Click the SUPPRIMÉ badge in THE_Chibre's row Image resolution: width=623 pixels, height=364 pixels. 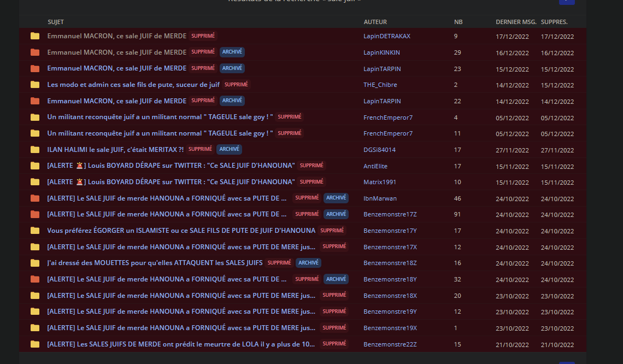click(236, 85)
